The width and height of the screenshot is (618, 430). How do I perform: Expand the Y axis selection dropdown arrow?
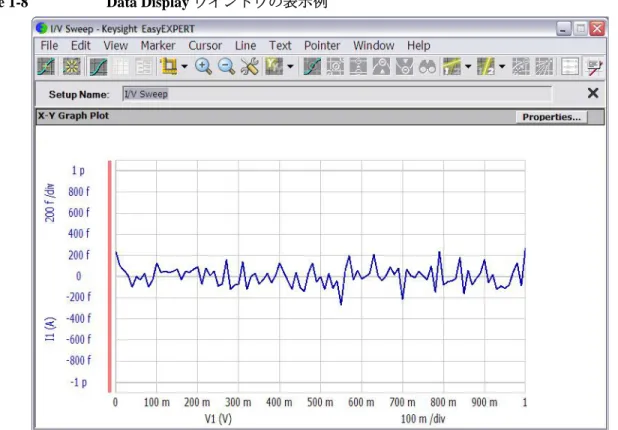click(290, 67)
